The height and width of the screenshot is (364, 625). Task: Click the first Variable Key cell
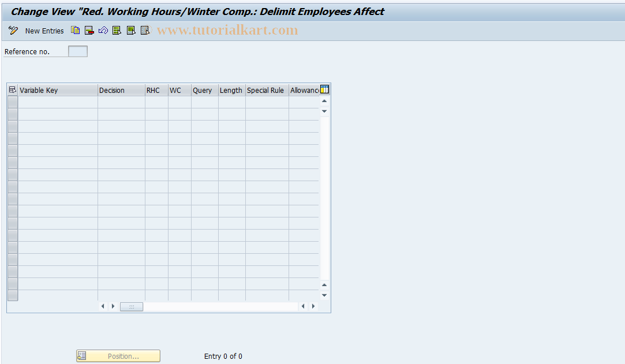click(58, 102)
